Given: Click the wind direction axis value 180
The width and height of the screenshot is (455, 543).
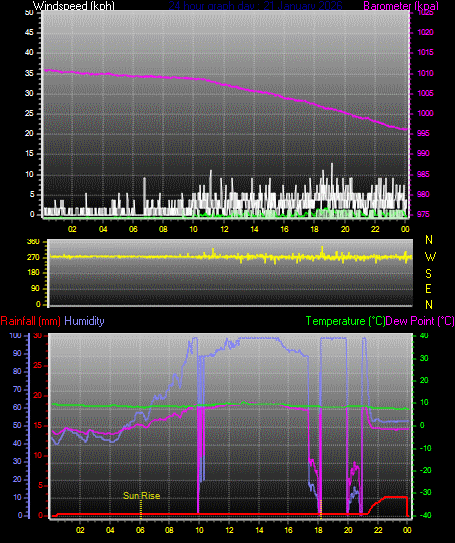Looking at the screenshot, I should click(33, 273).
